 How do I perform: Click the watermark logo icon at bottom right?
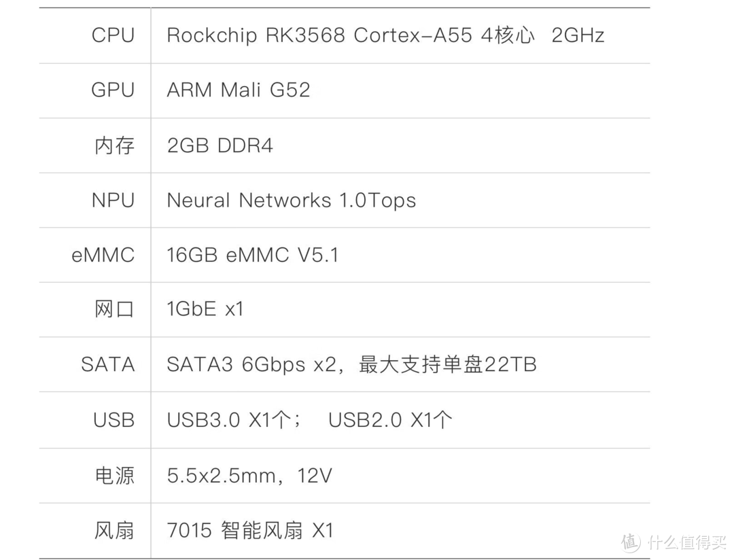630,542
